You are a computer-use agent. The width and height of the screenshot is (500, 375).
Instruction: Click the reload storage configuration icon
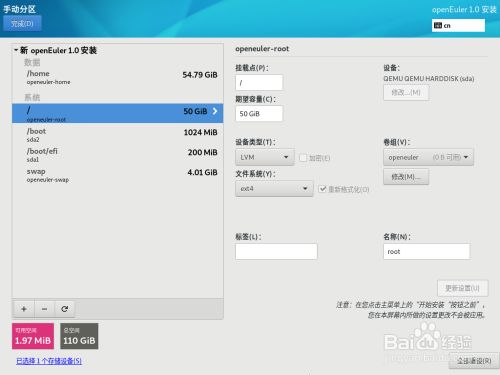tap(65, 309)
